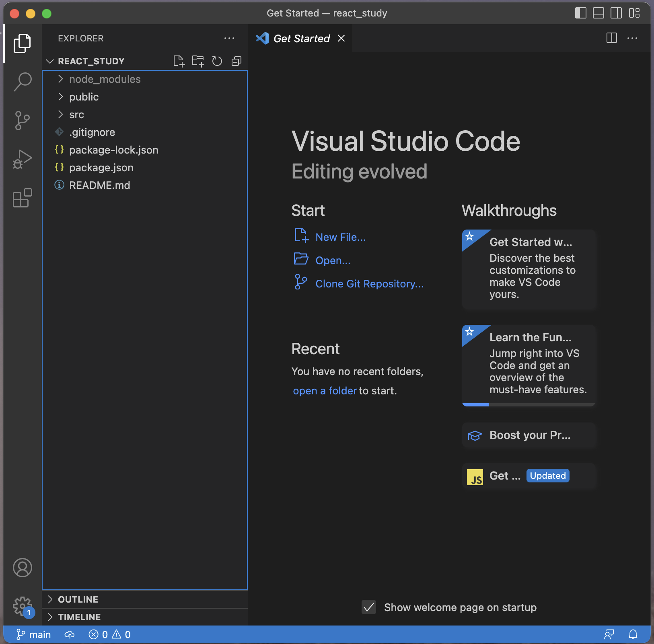Open the Accounts menu icon

[22, 568]
